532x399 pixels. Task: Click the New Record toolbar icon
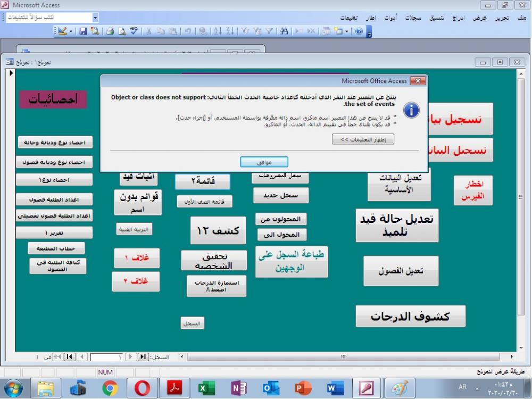(298, 31)
